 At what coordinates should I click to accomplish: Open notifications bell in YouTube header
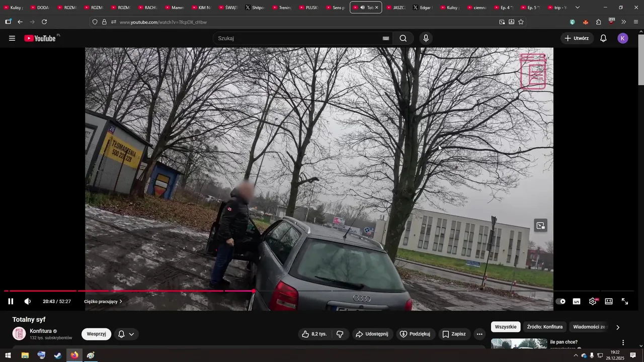pos(603,38)
